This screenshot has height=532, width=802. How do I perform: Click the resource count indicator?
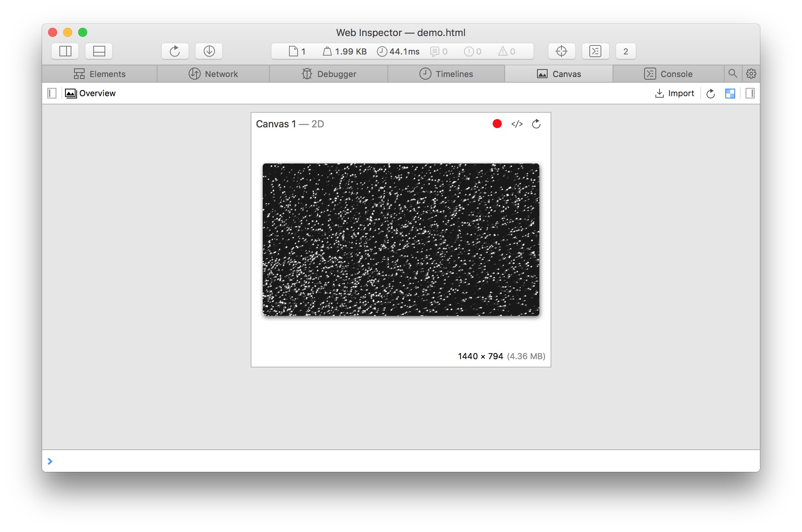pos(297,51)
